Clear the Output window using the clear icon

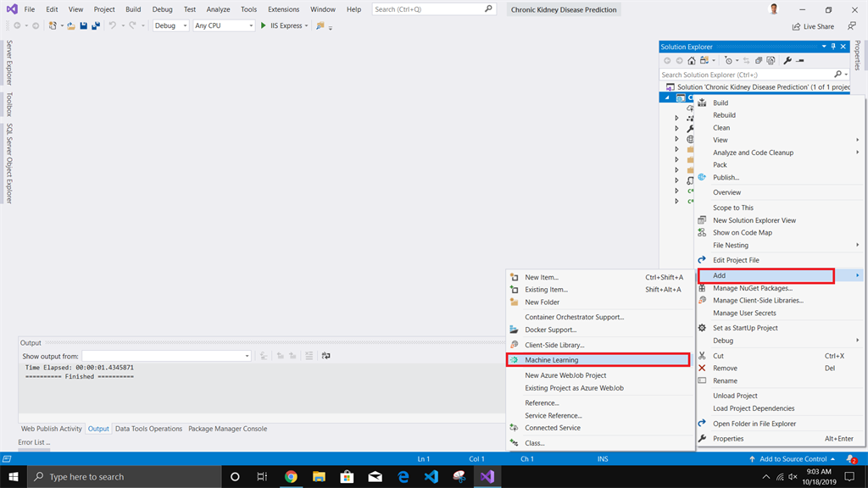coord(308,355)
